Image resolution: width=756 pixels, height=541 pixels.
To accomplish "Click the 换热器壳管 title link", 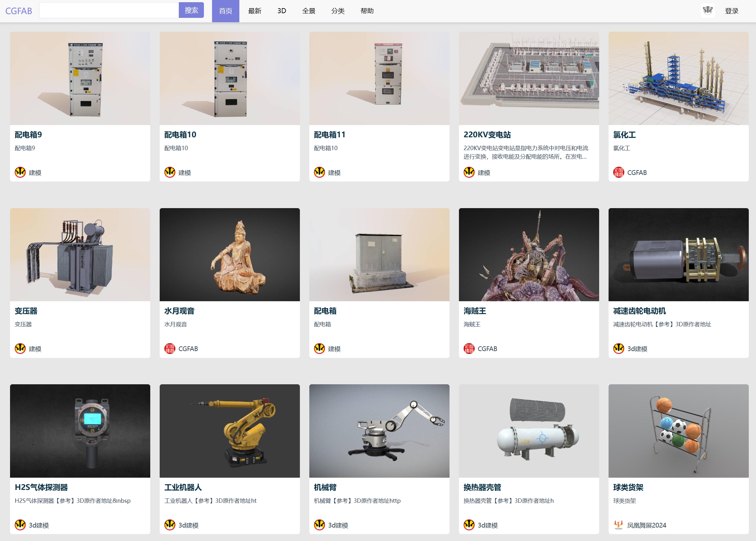I will [482, 487].
